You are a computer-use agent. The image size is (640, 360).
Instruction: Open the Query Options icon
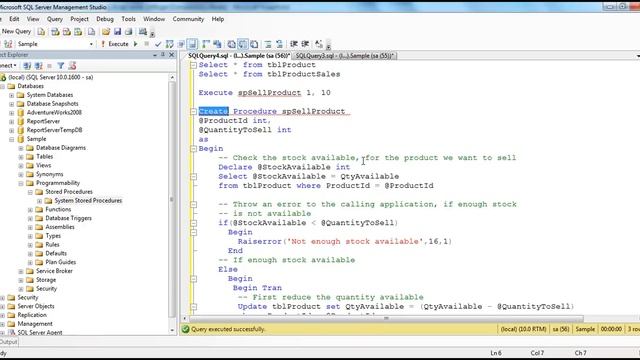click(x=181, y=44)
